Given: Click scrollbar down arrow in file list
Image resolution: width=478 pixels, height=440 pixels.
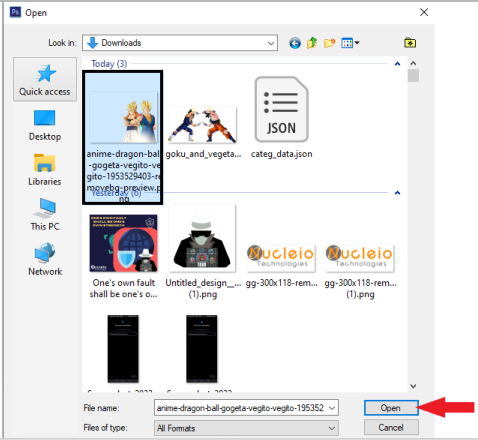Looking at the screenshot, I should pos(413,386).
